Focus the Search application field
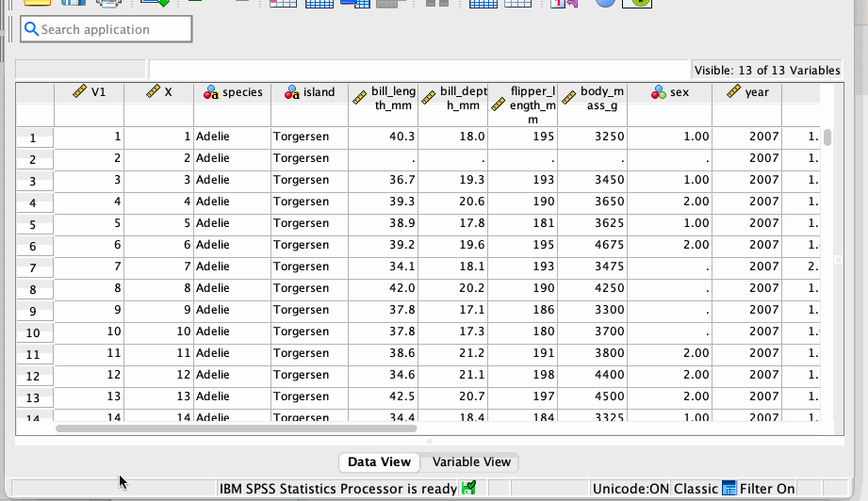The width and height of the screenshot is (868, 501). coord(113,29)
